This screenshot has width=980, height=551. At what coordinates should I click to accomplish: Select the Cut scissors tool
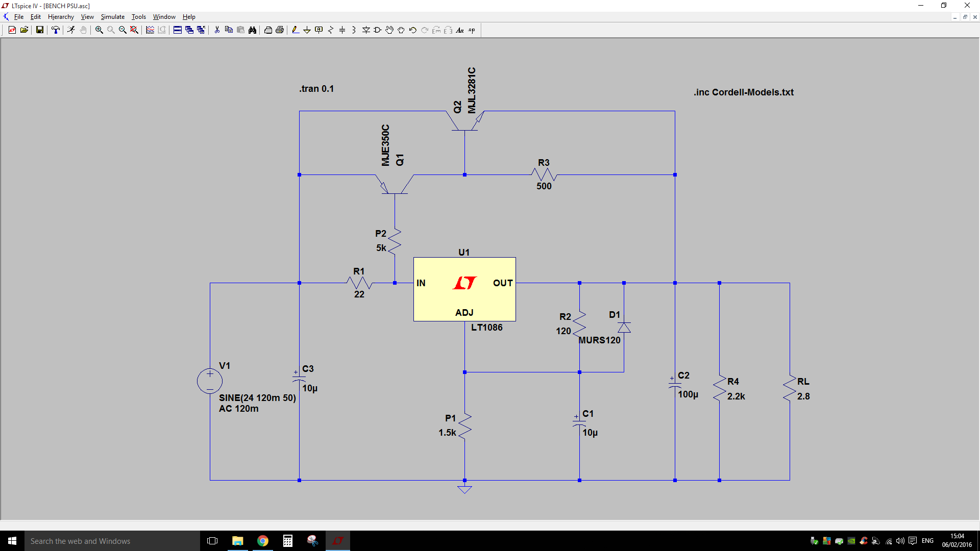point(217,30)
